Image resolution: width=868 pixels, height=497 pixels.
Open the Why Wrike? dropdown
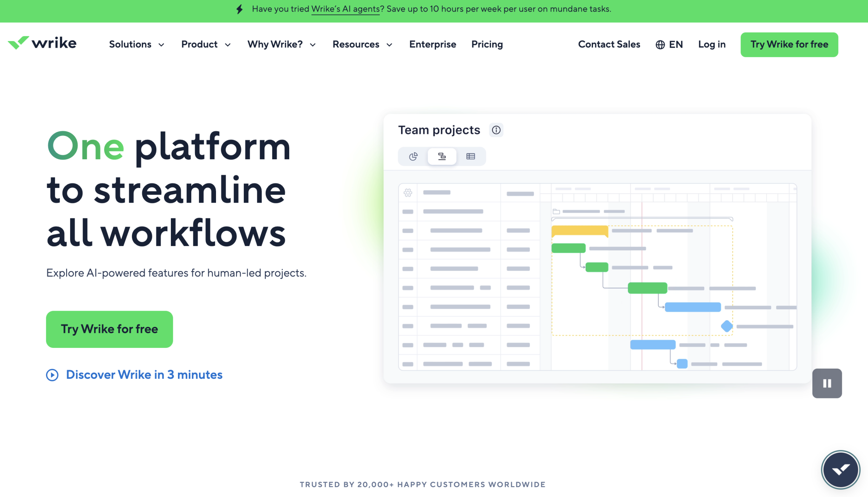click(281, 44)
